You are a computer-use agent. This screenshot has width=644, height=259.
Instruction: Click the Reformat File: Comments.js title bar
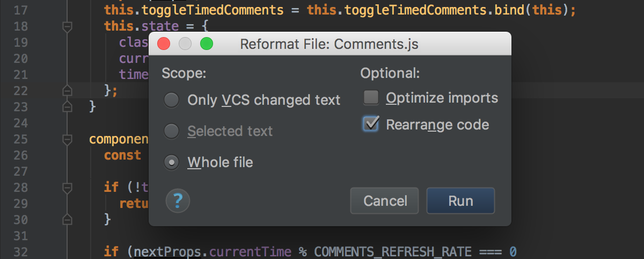coord(329,44)
